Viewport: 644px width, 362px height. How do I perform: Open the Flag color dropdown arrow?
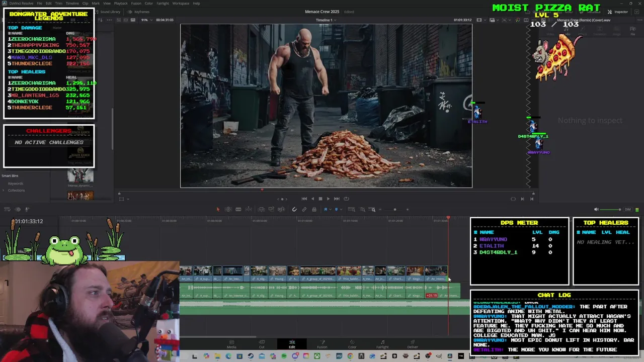[x=330, y=210]
